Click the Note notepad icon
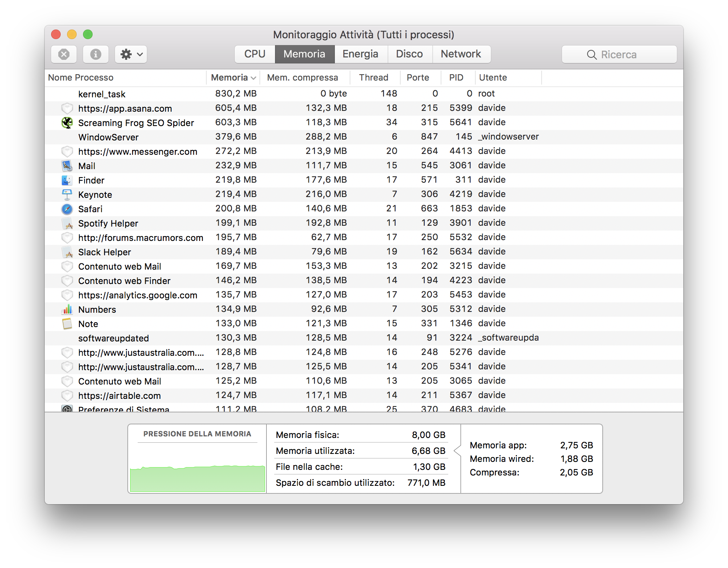This screenshot has height=568, width=728. (67, 323)
